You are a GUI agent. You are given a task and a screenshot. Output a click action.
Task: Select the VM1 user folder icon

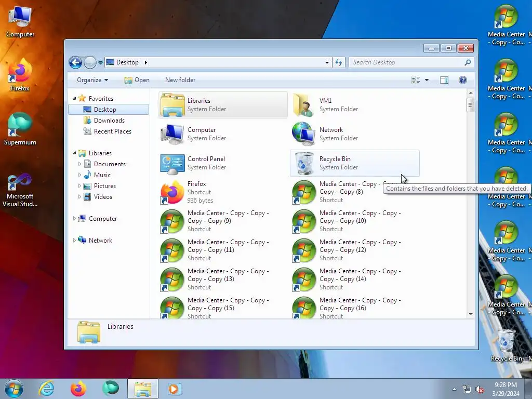[x=303, y=105]
